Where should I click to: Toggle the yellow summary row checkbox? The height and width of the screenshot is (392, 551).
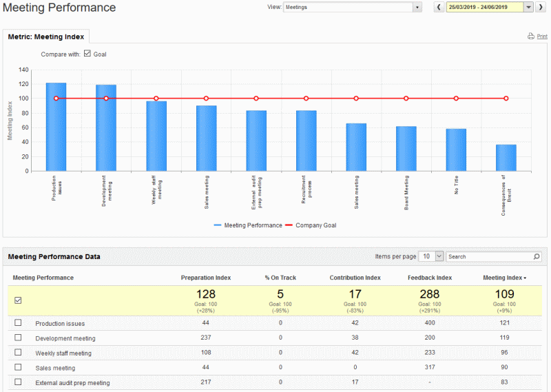[x=18, y=300]
